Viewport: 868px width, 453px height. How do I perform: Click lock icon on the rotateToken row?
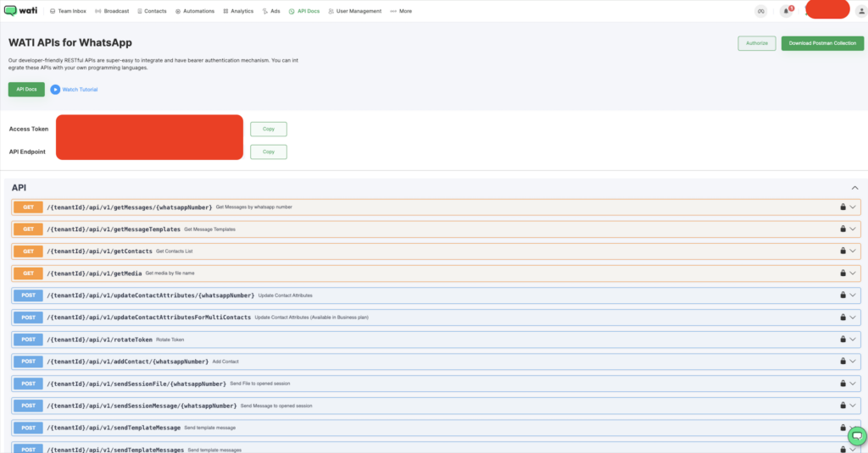pos(843,340)
